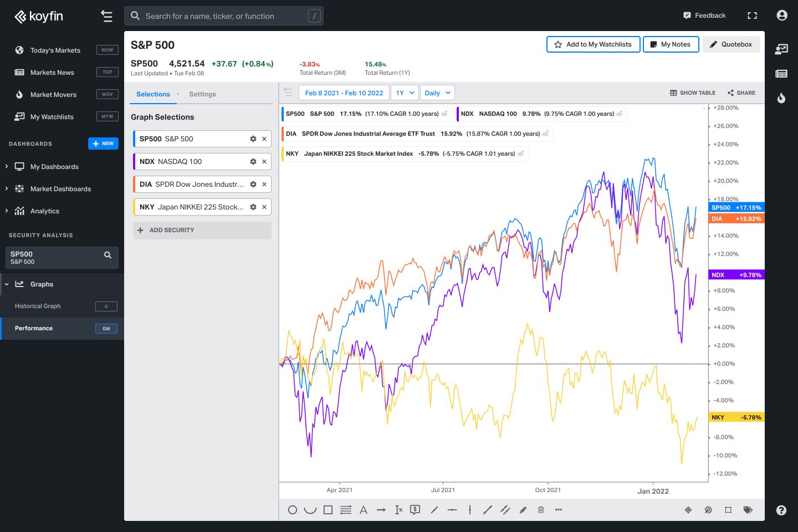
Task: Switch to the Settings tab
Action: pyautogui.click(x=202, y=94)
